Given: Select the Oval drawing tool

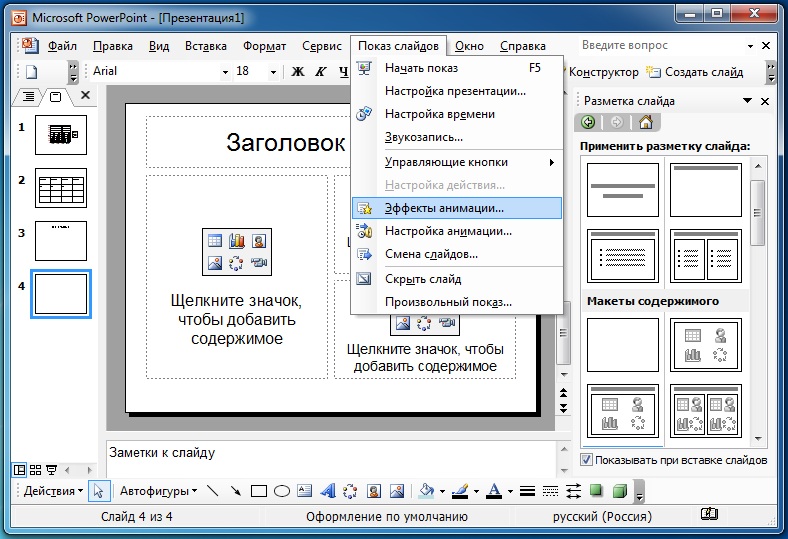Looking at the screenshot, I should pos(282,491).
